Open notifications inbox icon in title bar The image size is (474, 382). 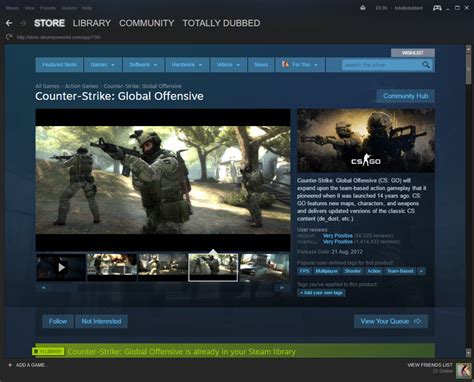click(363, 8)
